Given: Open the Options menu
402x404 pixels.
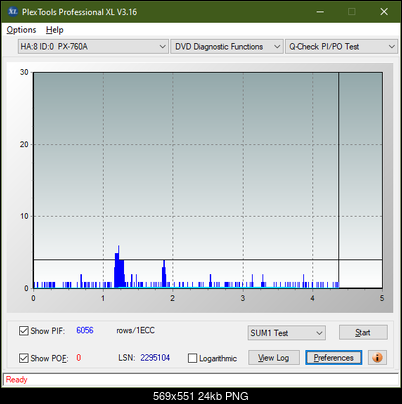Looking at the screenshot, I should point(21,30).
